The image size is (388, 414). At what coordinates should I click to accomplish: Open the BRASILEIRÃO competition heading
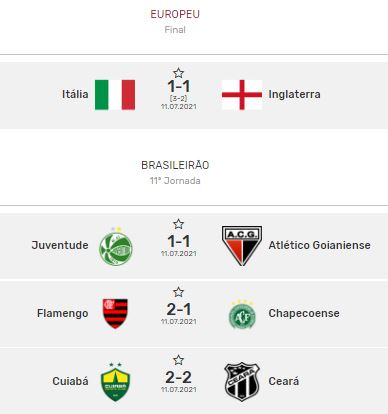click(x=175, y=165)
